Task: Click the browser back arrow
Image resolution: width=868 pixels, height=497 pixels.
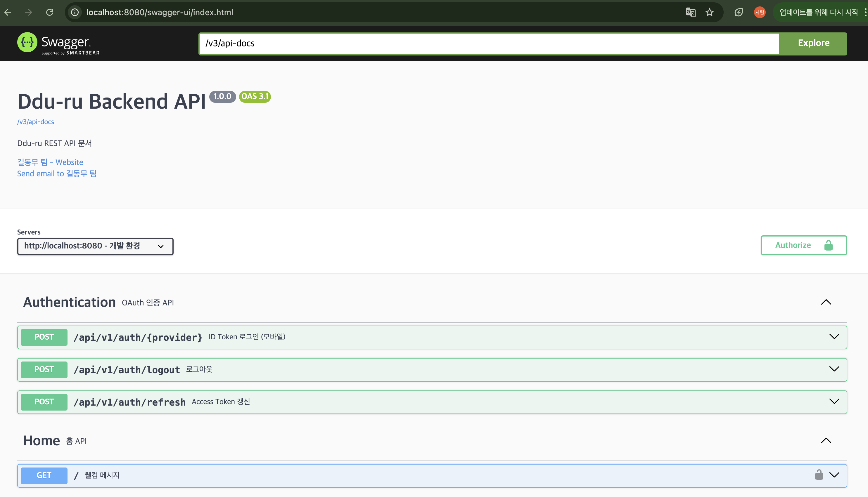Action: pyautogui.click(x=8, y=12)
